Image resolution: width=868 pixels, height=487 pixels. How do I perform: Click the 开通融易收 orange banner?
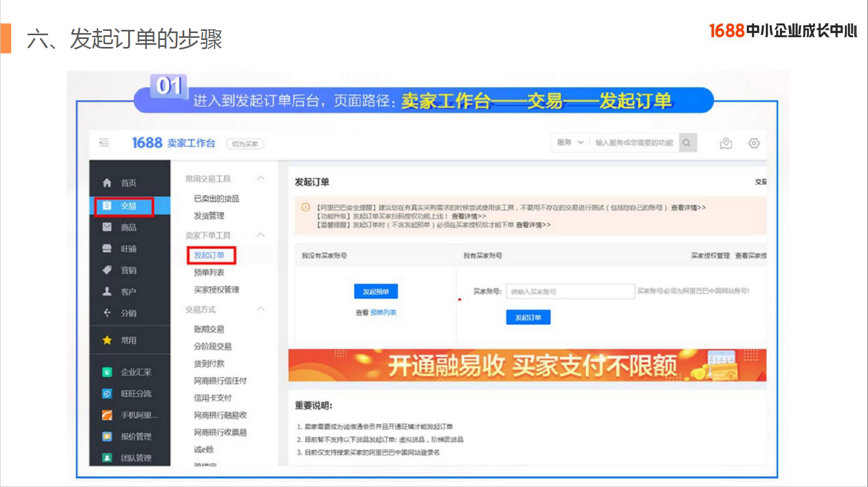coord(527,365)
